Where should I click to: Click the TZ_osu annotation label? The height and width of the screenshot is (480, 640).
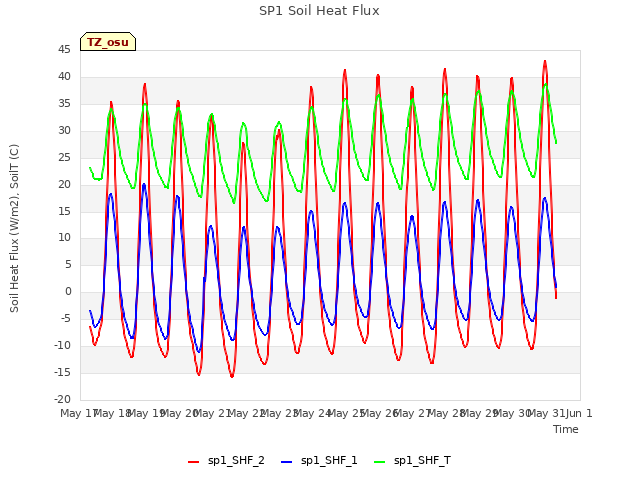(108, 42)
